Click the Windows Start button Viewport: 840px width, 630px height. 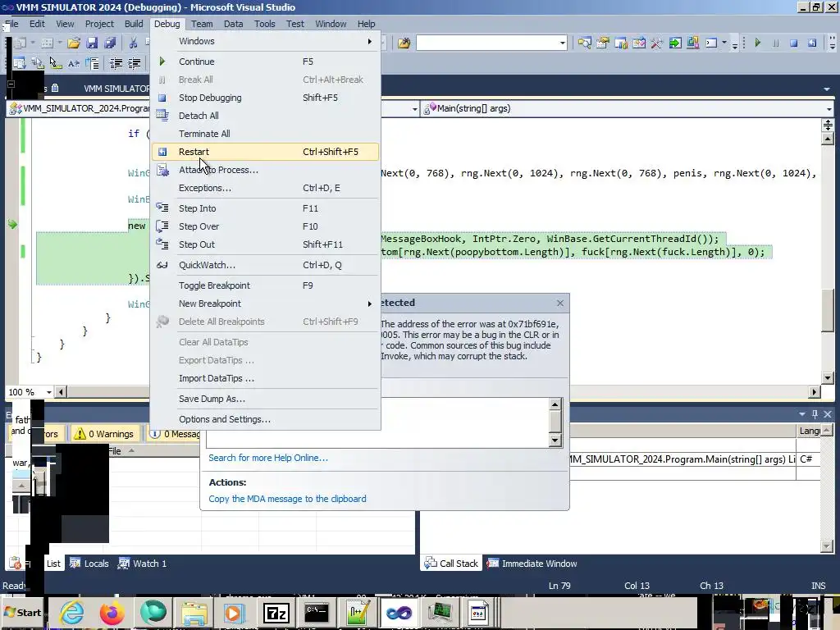22,613
